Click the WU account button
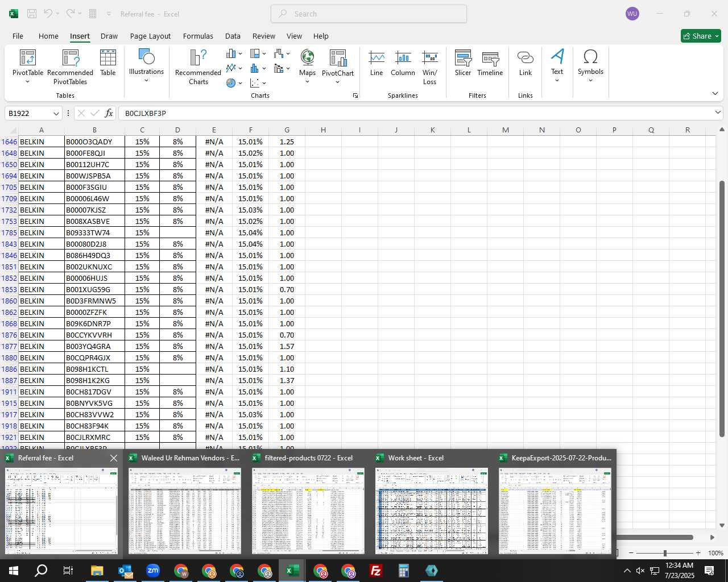 (x=632, y=14)
